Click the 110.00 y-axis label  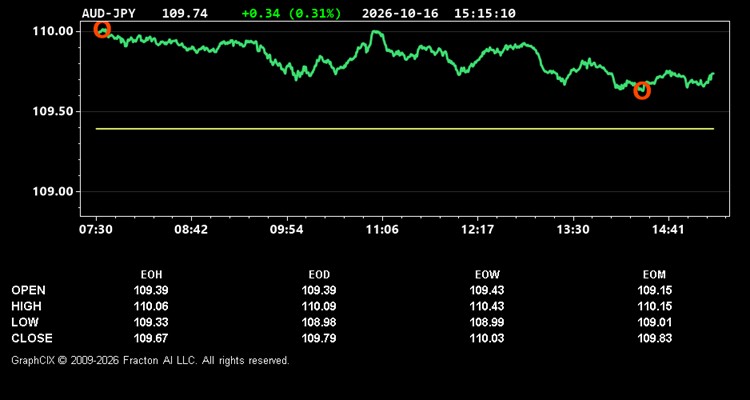point(53,32)
